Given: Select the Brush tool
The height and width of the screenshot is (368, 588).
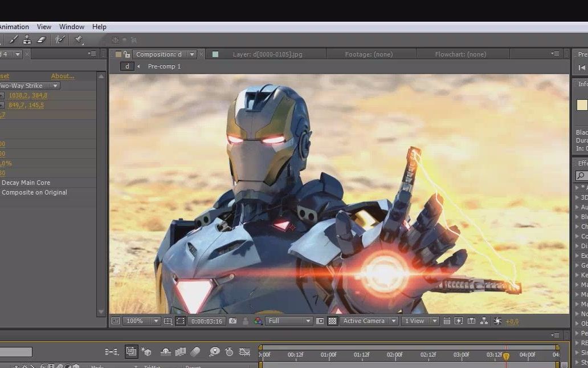Looking at the screenshot, I should pyautogui.click(x=13, y=39).
